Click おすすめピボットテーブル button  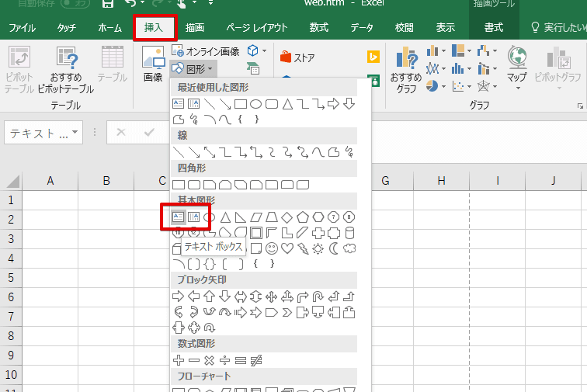[65, 70]
